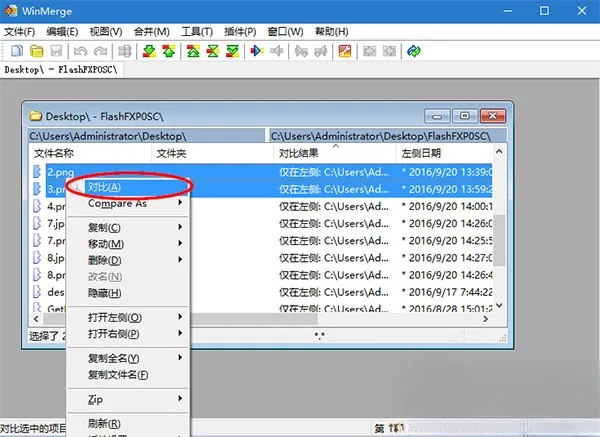
Task: Click the vertical scrollbar down arrow
Action: [499, 305]
